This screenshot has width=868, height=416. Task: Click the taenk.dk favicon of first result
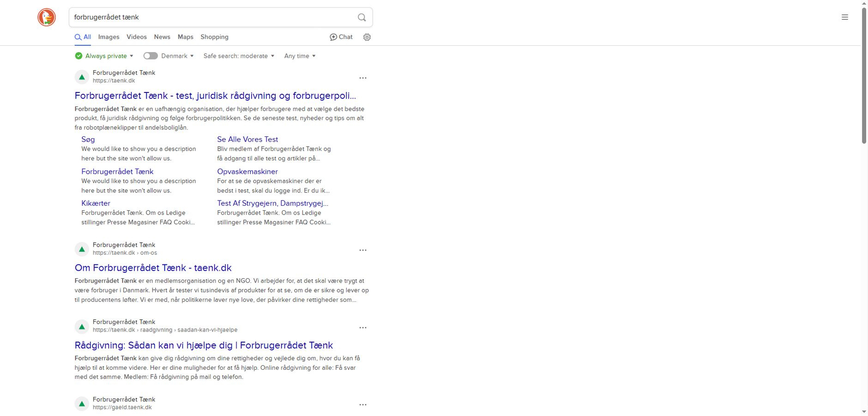(x=82, y=77)
